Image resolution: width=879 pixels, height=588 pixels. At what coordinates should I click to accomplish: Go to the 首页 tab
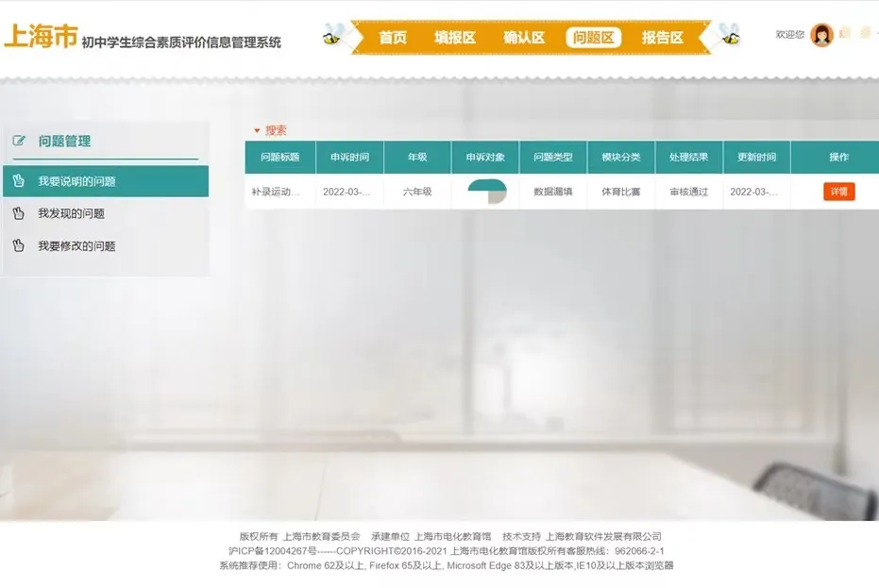tap(393, 38)
